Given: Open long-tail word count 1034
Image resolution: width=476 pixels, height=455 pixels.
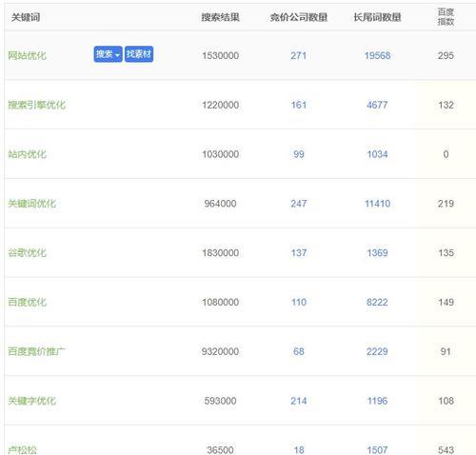Looking at the screenshot, I should tap(377, 154).
